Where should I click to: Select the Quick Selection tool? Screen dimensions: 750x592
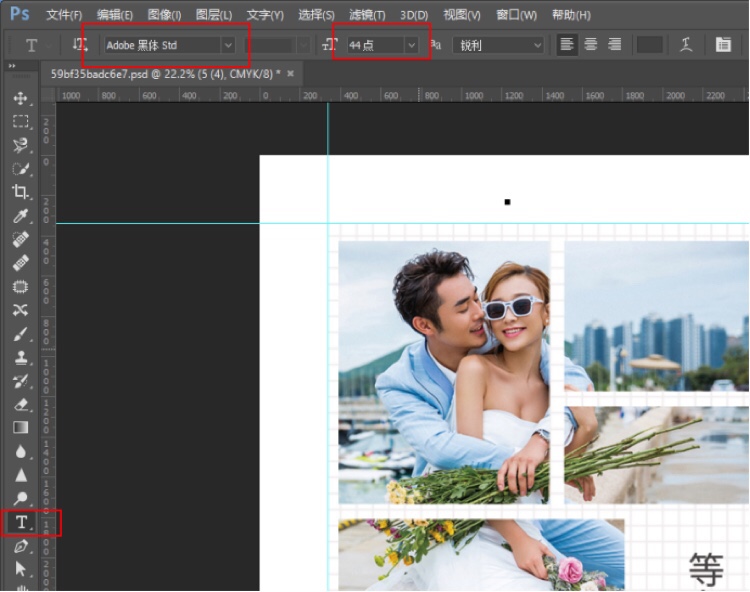(20, 168)
